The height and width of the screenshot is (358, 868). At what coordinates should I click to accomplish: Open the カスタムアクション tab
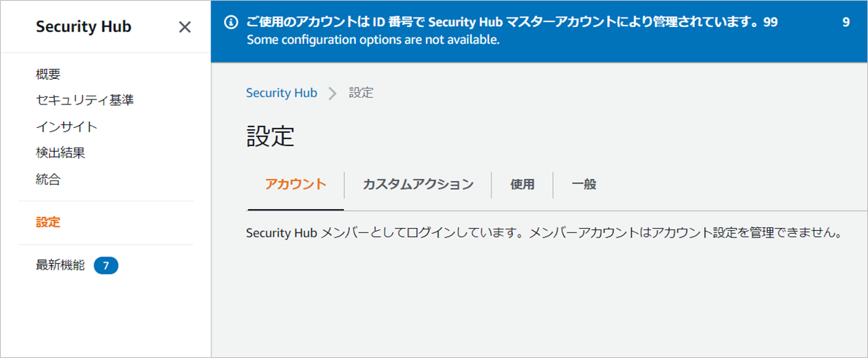[418, 184]
